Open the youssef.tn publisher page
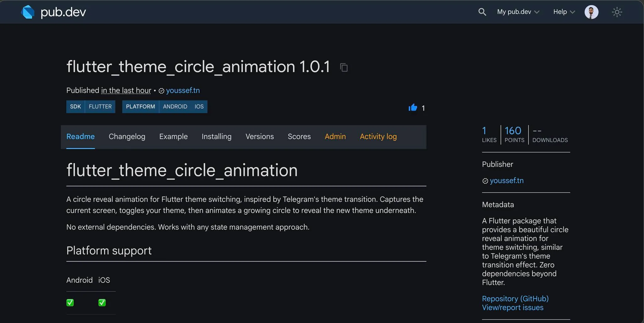 (506, 180)
